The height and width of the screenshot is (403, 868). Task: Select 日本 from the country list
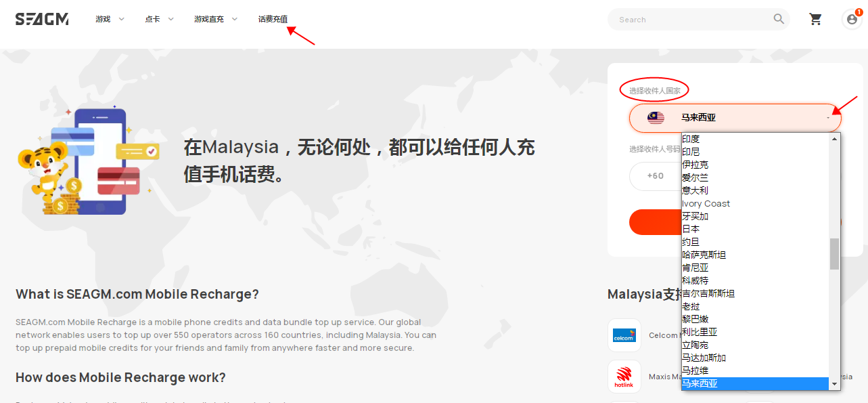click(x=755, y=229)
